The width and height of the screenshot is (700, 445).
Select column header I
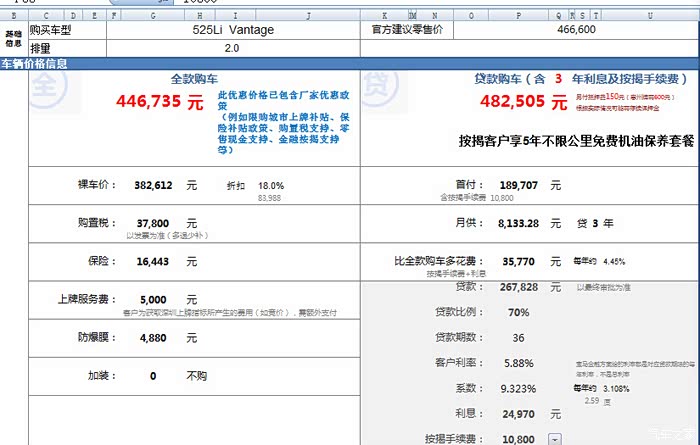click(x=235, y=16)
